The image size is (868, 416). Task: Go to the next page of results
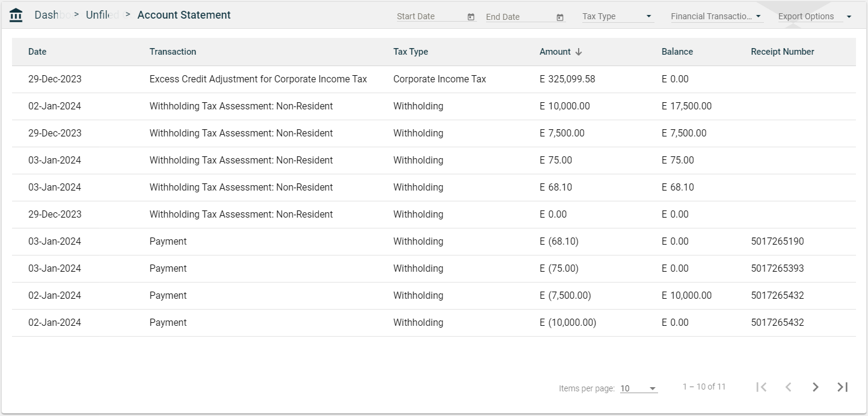[x=816, y=387]
